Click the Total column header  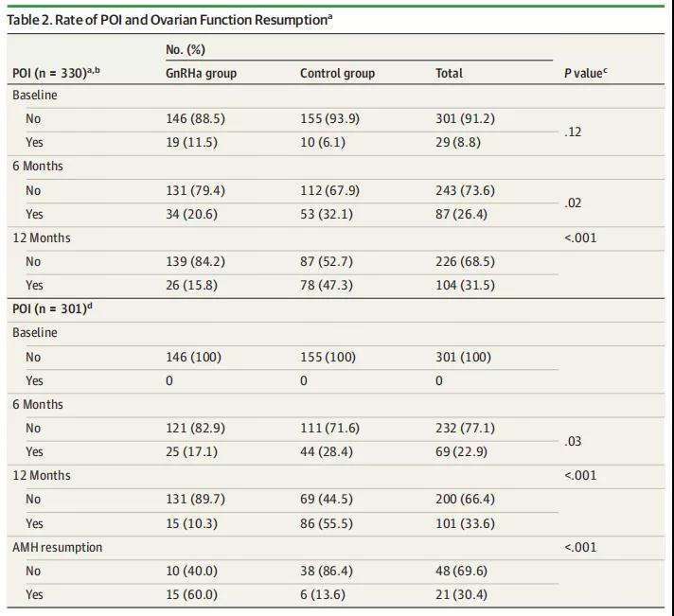tap(449, 73)
